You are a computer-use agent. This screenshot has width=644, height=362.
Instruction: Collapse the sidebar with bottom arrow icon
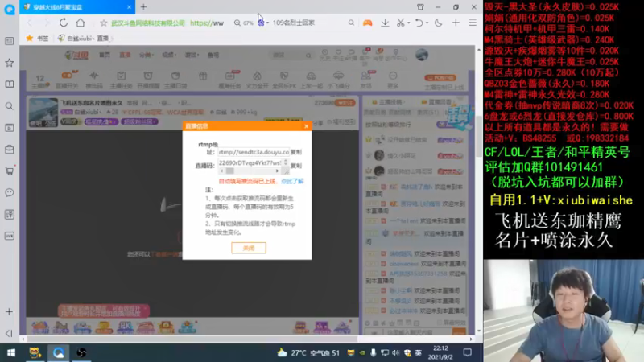point(9,333)
